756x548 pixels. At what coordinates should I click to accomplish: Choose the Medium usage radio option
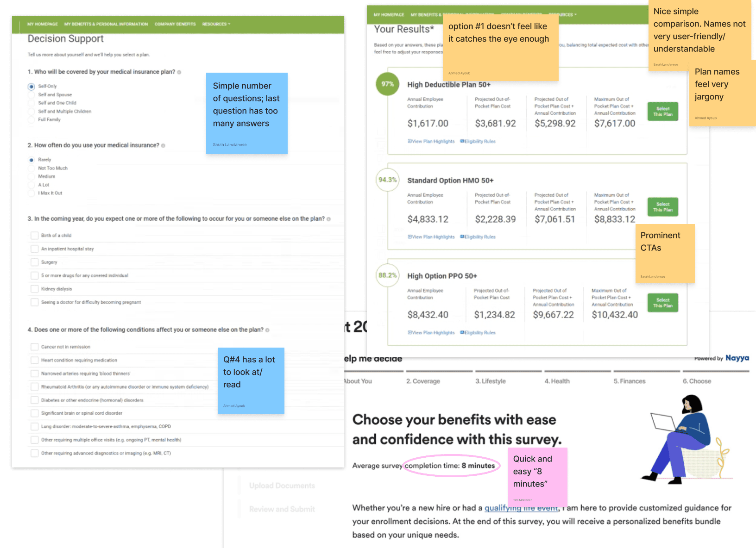point(31,176)
